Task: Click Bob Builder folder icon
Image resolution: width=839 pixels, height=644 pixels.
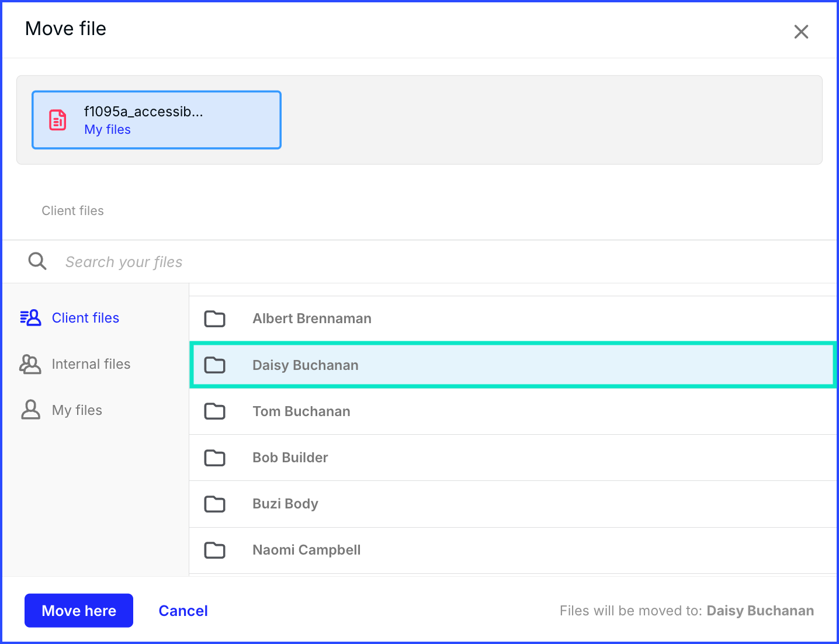Action: tap(215, 458)
